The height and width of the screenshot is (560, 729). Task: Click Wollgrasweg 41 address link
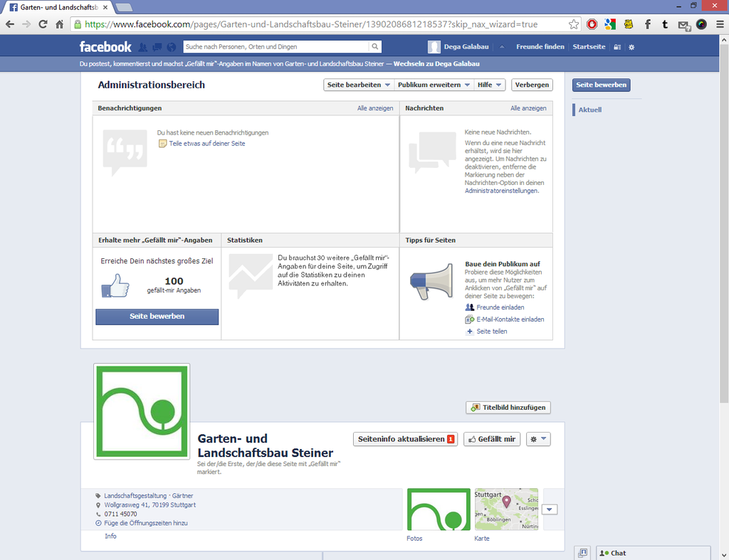[150, 505]
